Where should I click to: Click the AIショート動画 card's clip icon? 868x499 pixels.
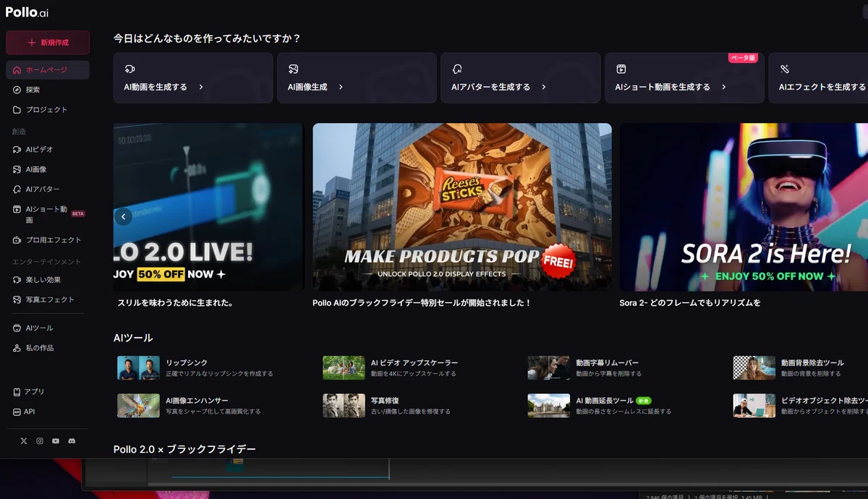[621, 69]
